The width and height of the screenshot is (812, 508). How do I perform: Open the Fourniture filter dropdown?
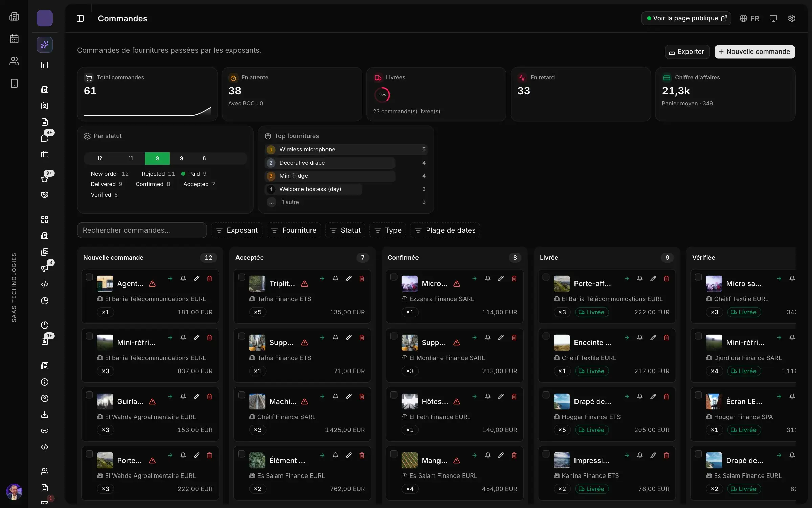294,230
